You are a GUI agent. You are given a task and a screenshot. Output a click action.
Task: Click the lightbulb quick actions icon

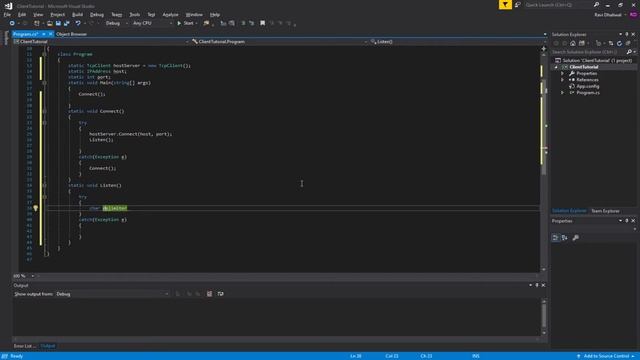(36, 208)
